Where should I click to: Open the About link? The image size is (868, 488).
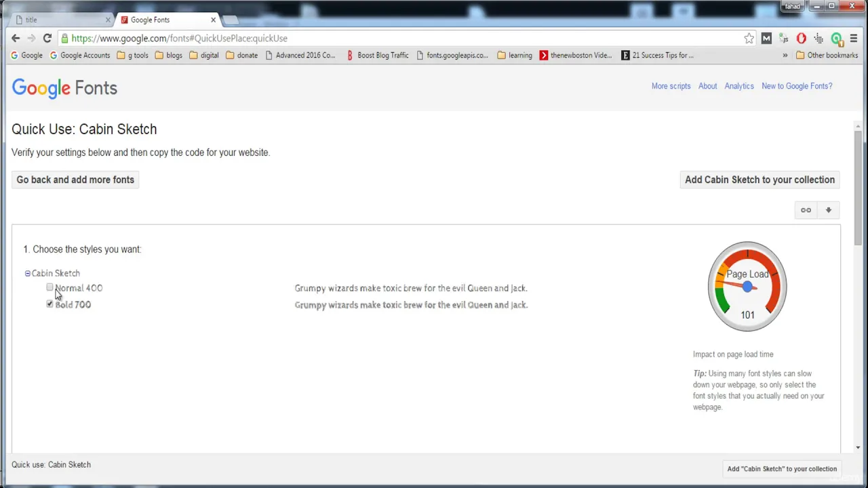[x=707, y=86]
